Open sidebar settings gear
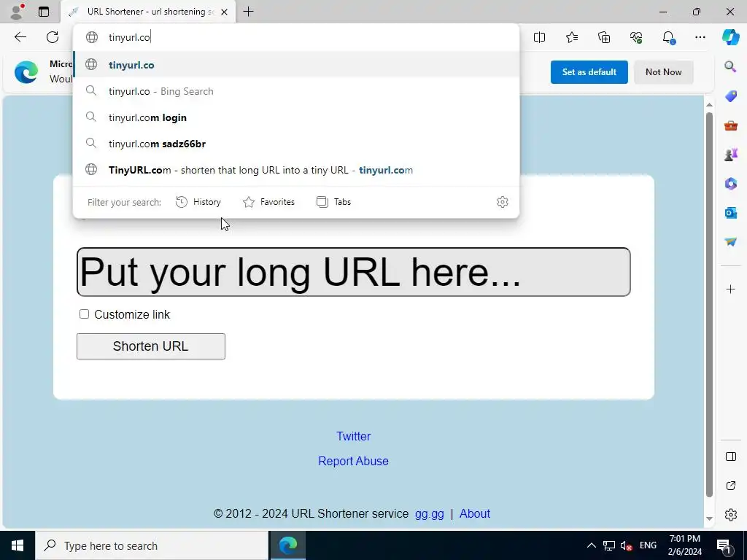 [x=731, y=515]
